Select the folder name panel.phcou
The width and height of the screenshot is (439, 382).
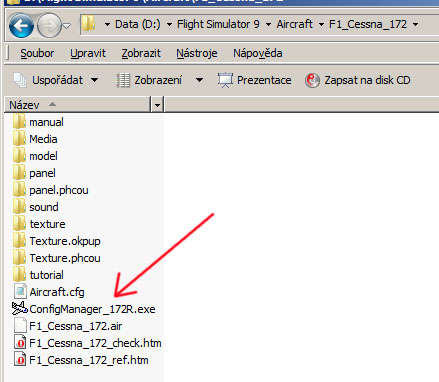tap(59, 190)
